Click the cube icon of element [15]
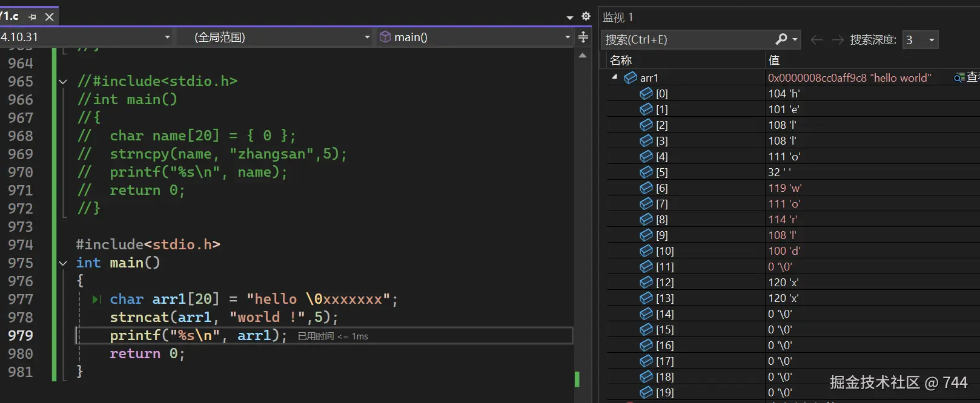Image resolution: width=980 pixels, height=403 pixels. [x=646, y=329]
